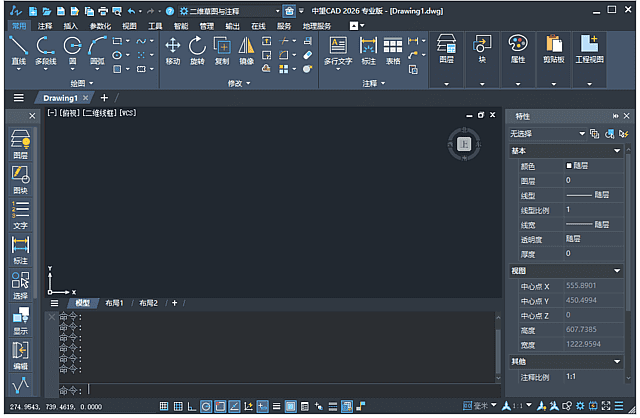Switch to the 布局1 layout tab
This screenshot has width=640, height=418.
tap(115, 303)
